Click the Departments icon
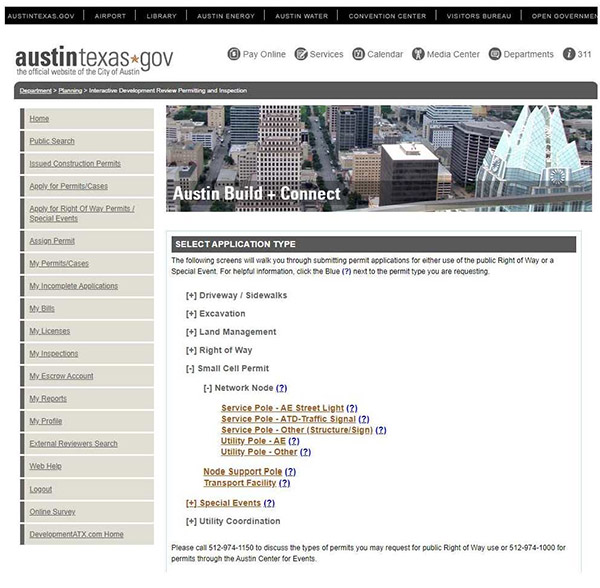 point(495,54)
